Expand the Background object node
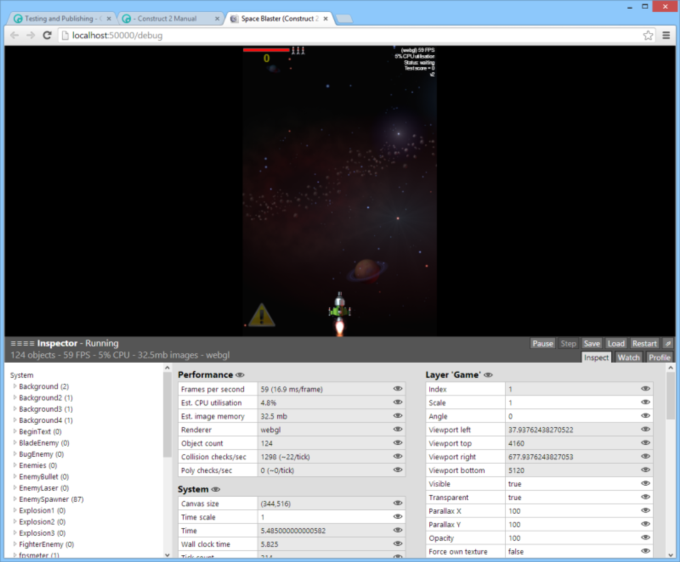The width and height of the screenshot is (680, 562). (x=14, y=386)
